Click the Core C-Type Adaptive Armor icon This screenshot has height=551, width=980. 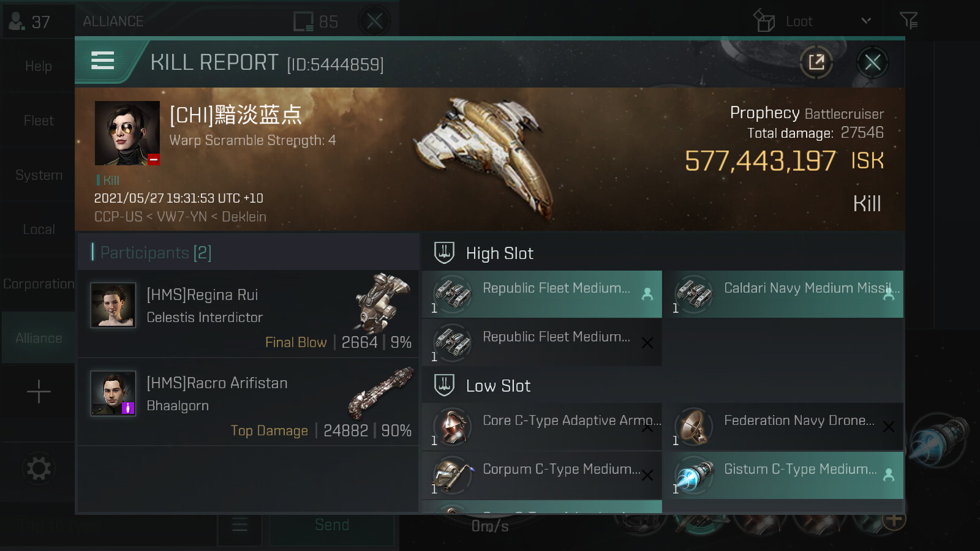(453, 427)
